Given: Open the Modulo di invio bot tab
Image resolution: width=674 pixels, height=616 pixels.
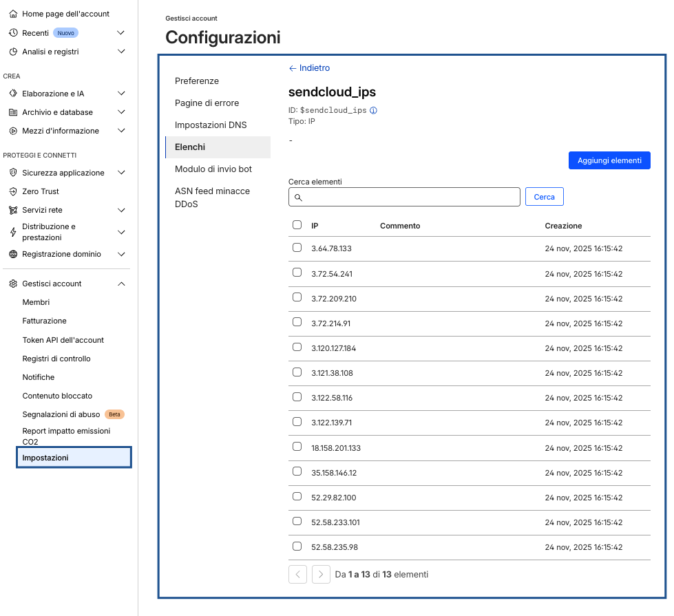Looking at the screenshot, I should click(x=218, y=169).
